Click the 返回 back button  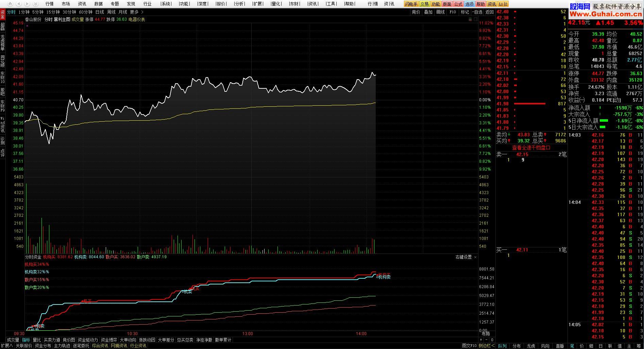pyautogui.click(x=490, y=12)
